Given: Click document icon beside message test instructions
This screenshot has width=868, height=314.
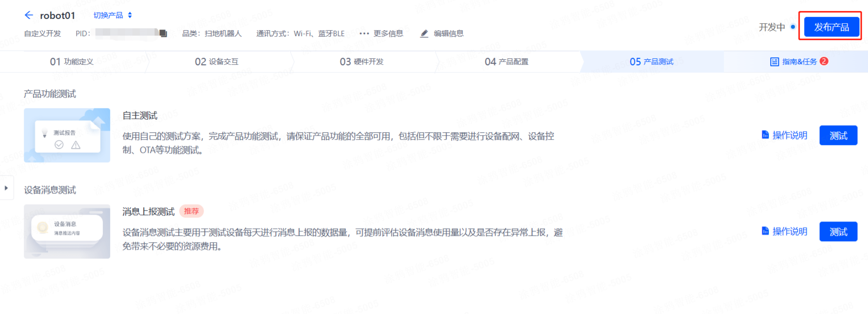Looking at the screenshot, I should click(x=765, y=231).
